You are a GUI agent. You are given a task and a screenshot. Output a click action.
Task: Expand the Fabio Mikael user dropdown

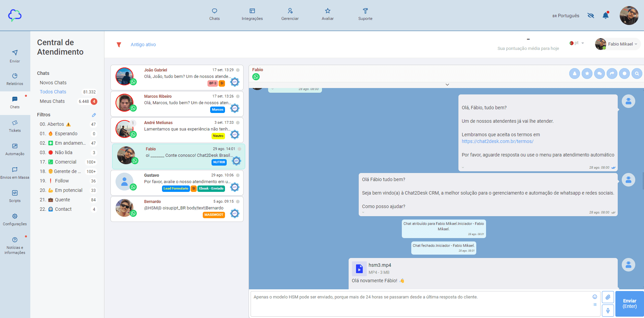[x=618, y=44]
